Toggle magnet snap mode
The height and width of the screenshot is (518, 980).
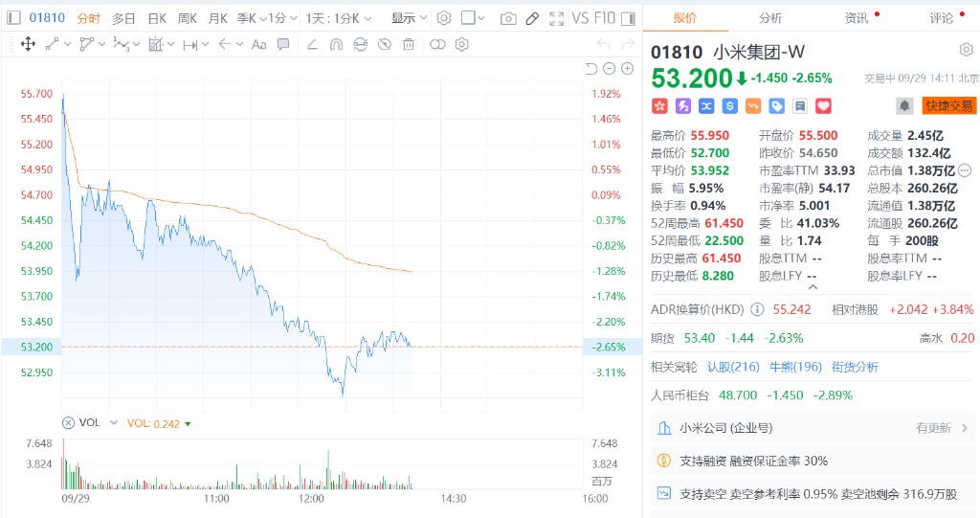336,44
